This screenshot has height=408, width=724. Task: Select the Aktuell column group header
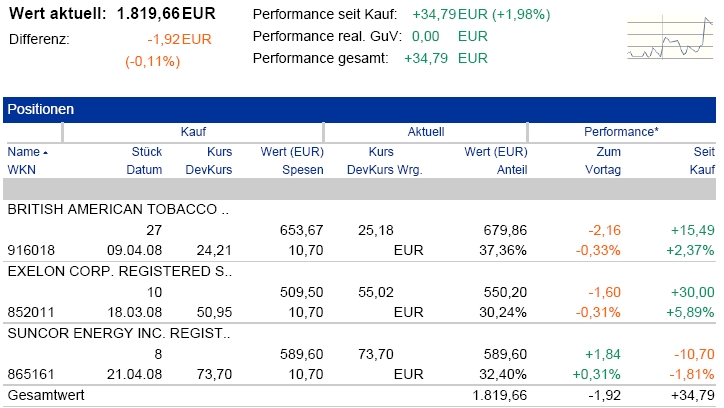[x=426, y=132]
